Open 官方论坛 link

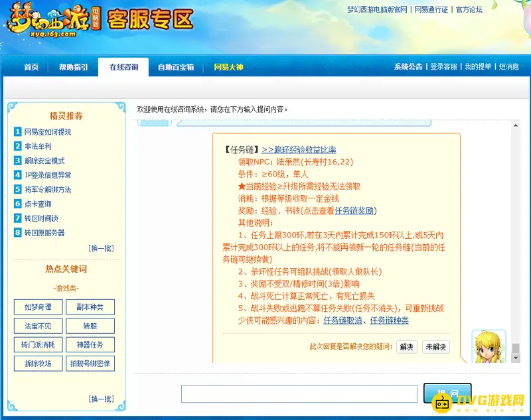469,9
